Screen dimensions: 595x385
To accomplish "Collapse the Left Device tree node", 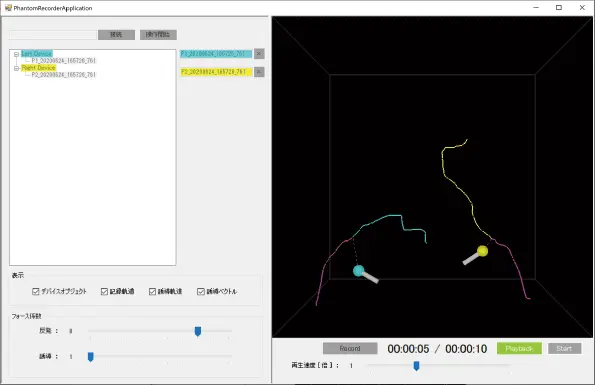I will click(x=16, y=54).
